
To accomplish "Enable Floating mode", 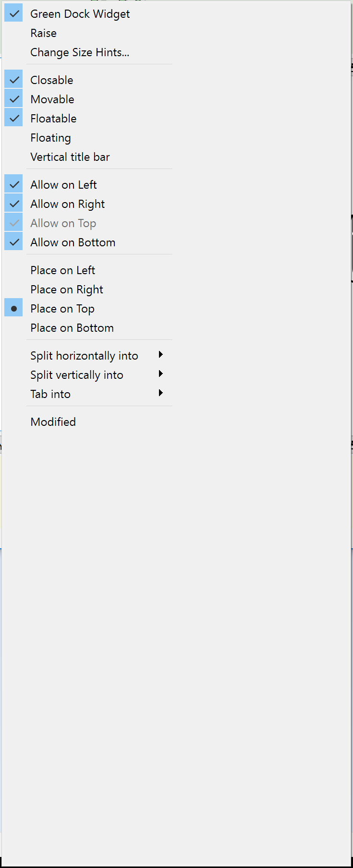I will (50, 138).
